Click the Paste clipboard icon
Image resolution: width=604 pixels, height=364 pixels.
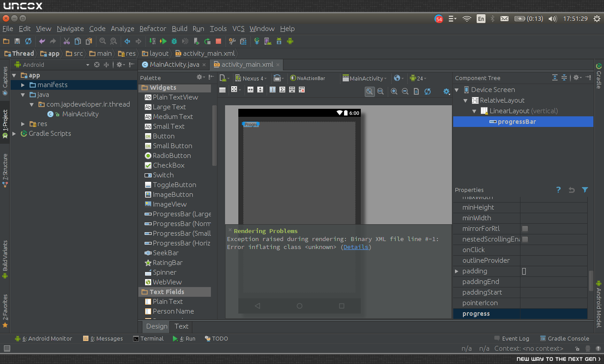[89, 41]
